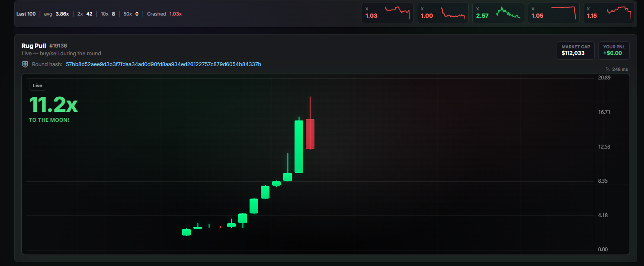This screenshot has height=266, width=644.
Task: Click the large 11.2x multiplier
Action: (x=53, y=104)
